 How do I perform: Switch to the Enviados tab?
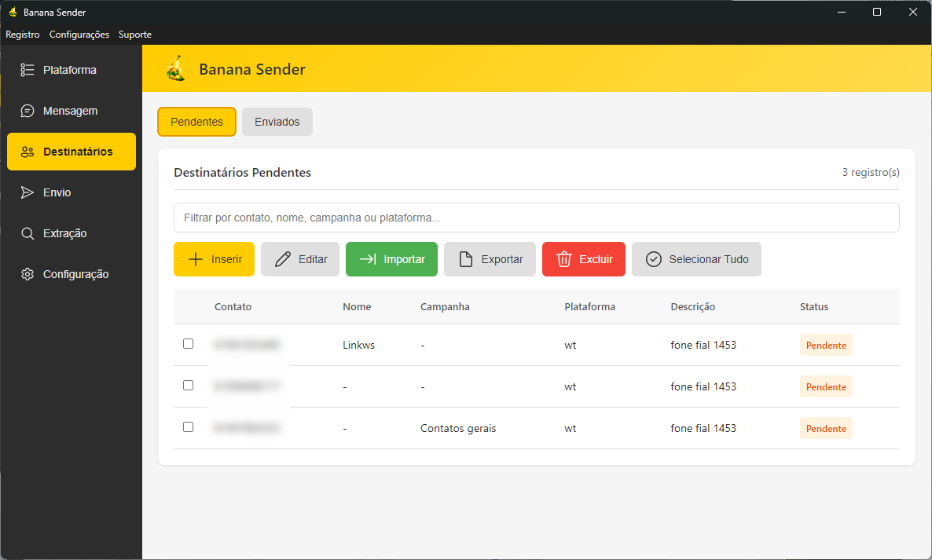pyautogui.click(x=277, y=122)
